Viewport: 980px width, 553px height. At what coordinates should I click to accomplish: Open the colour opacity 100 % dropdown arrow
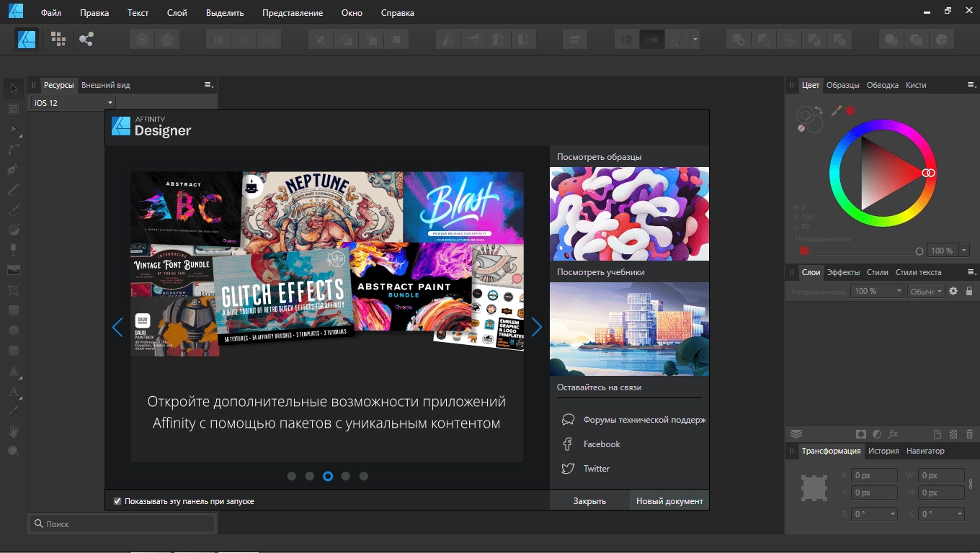point(964,251)
